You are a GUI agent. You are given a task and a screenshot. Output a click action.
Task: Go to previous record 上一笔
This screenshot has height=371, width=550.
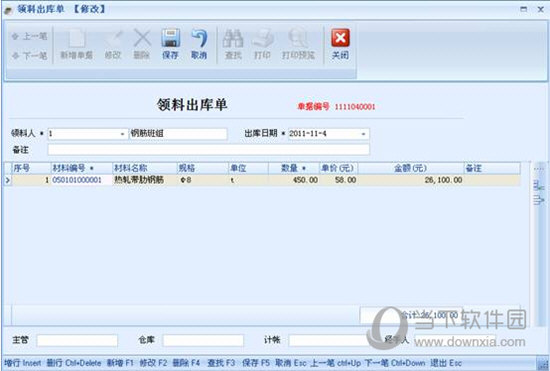point(29,36)
